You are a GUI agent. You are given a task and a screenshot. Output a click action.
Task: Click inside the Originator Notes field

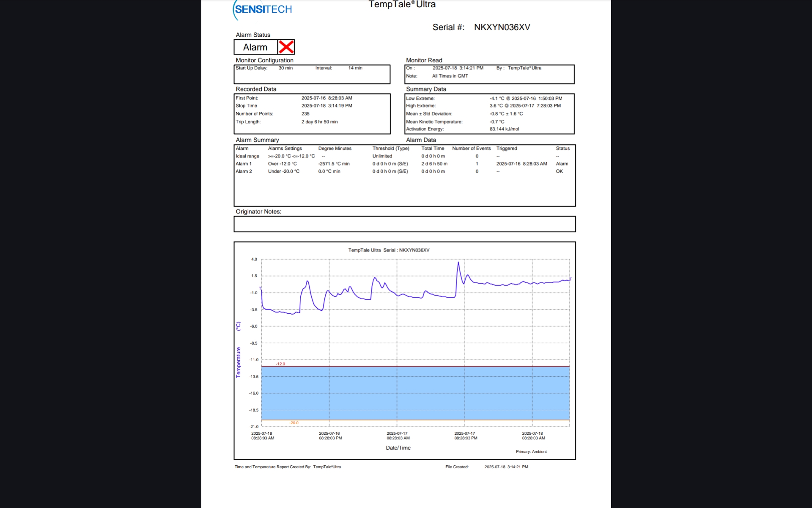point(404,224)
